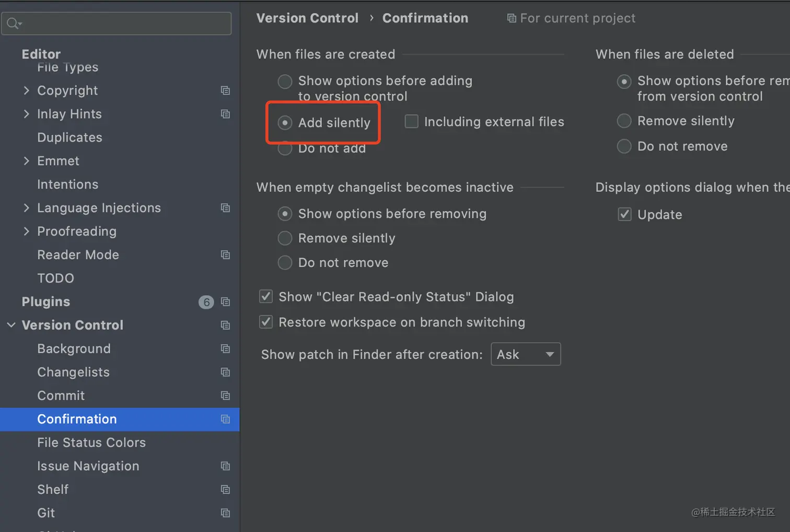Open the Plugins settings section

[46, 302]
